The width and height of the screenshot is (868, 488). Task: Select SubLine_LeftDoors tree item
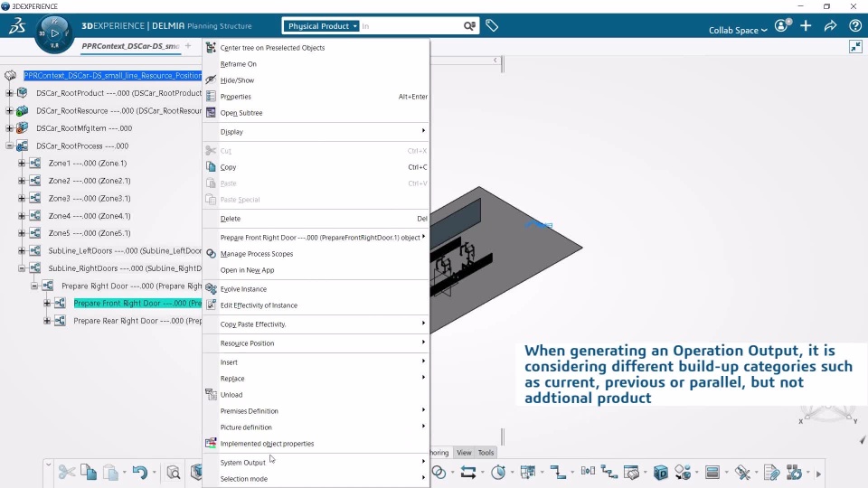pos(125,251)
